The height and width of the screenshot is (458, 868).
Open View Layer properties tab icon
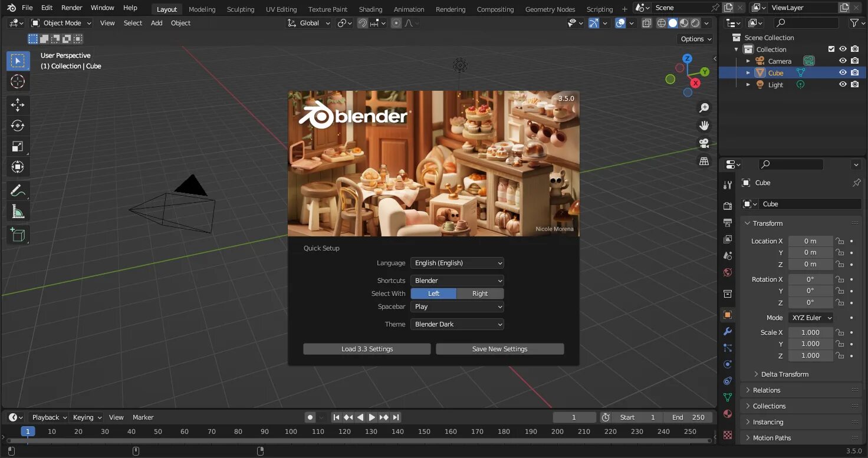[728, 239]
